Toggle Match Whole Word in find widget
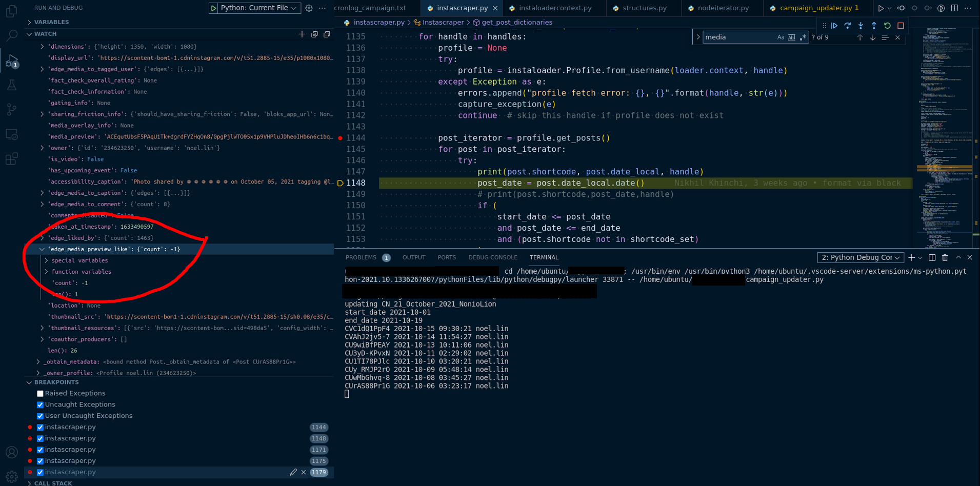The image size is (980, 486). click(x=792, y=37)
